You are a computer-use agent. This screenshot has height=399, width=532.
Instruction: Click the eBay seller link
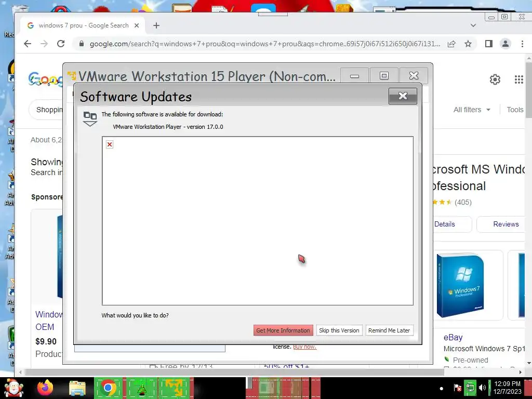tap(453, 337)
